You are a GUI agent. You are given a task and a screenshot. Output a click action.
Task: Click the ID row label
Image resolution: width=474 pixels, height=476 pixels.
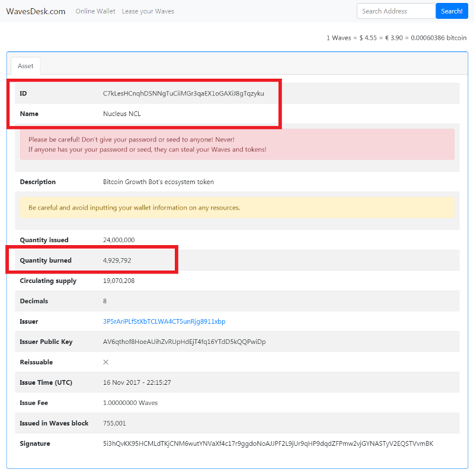pyautogui.click(x=23, y=94)
